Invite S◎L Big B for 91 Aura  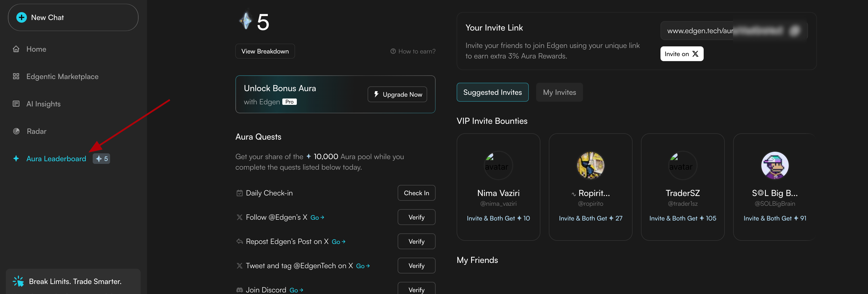click(x=775, y=218)
